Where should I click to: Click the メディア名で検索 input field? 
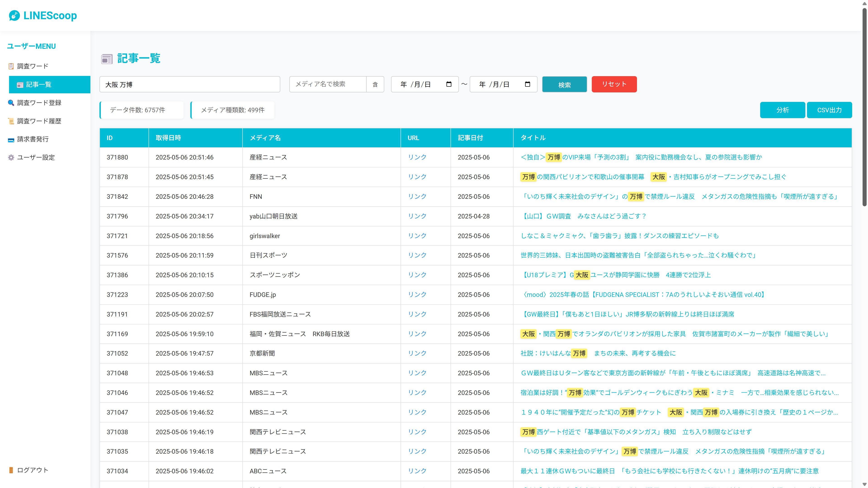tap(328, 84)
